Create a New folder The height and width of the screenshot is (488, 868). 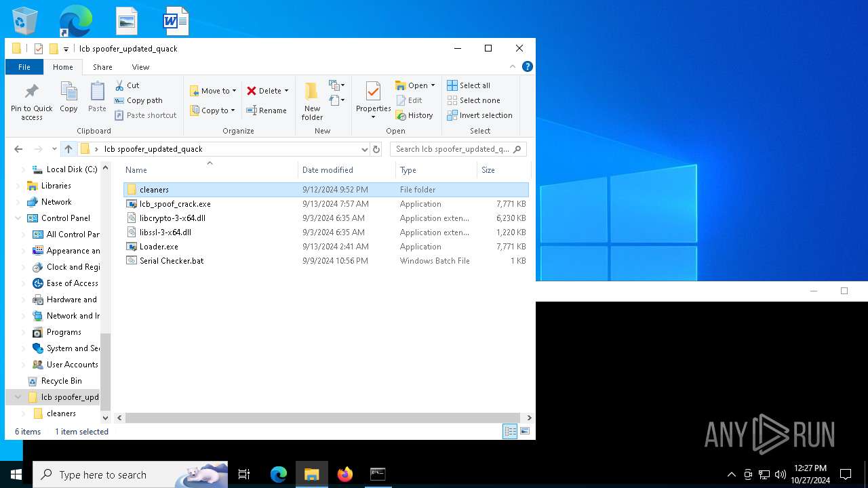312,102
